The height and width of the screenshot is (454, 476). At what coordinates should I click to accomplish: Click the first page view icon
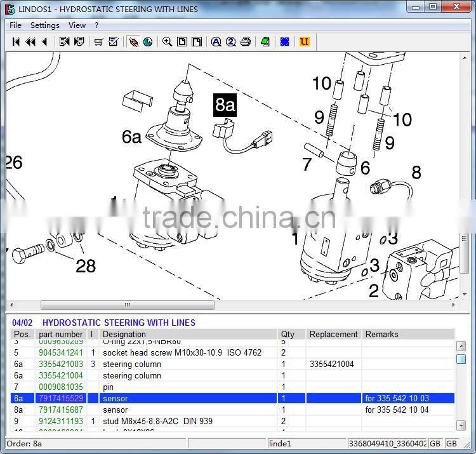[x=182, y=42]
